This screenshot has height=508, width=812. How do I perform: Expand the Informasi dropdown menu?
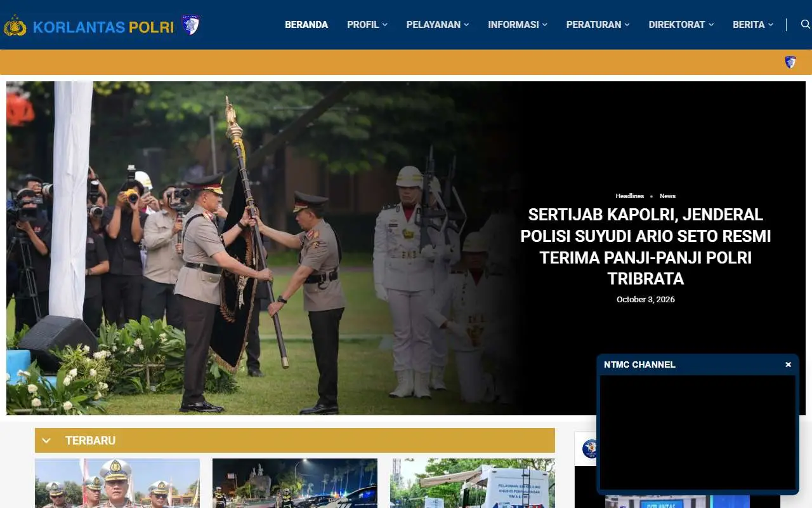click(518, 25)
